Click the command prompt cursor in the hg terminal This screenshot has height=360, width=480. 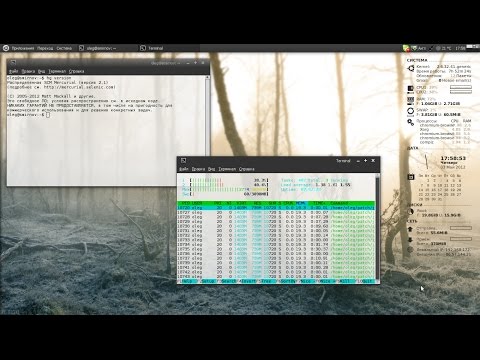click(x=48, y=115)
